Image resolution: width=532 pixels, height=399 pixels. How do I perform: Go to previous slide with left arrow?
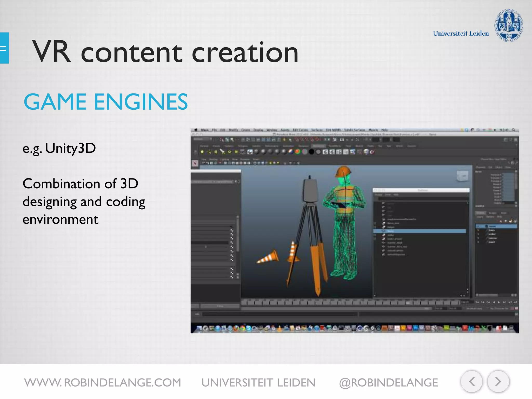click(471, 382)
